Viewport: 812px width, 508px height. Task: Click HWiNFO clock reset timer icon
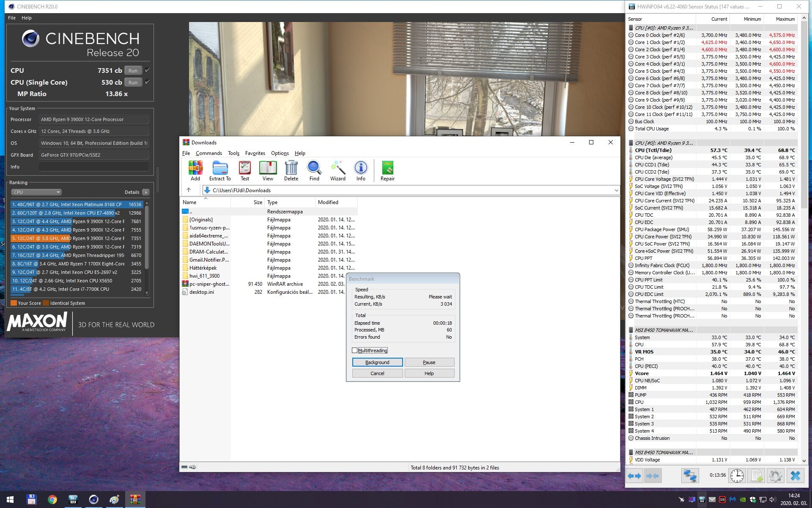click(x=737, y=476)
